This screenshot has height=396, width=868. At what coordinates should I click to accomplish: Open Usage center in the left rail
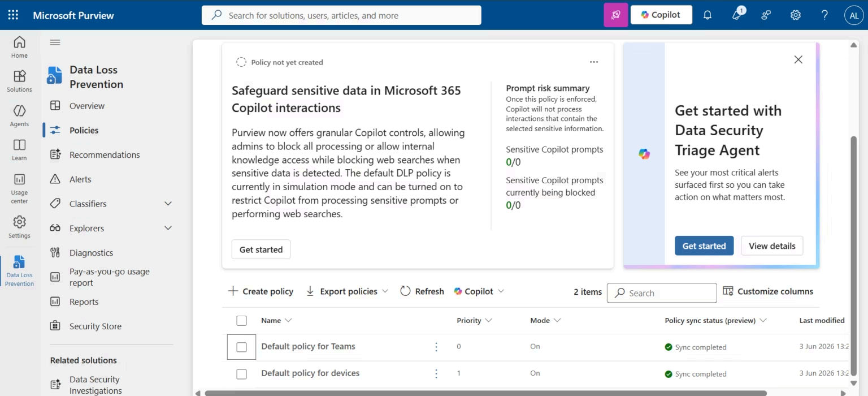(19, 188)
